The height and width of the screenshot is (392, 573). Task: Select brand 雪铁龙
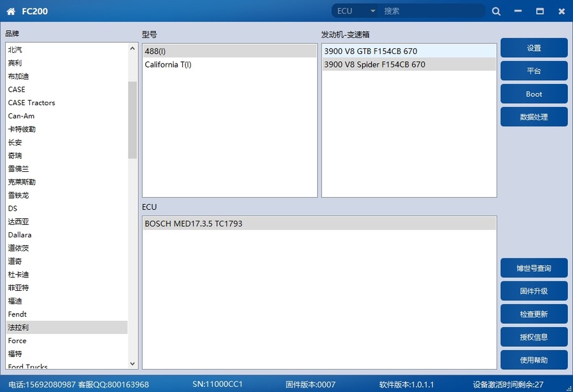[67, 195]
